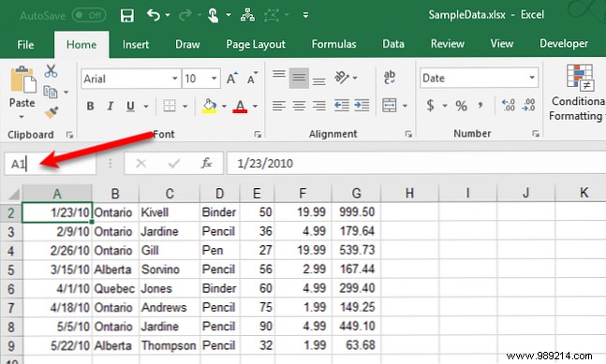Switch to the Data tab
The height and width of the screenshot is (364, 606).
click(x=393, y=44)
